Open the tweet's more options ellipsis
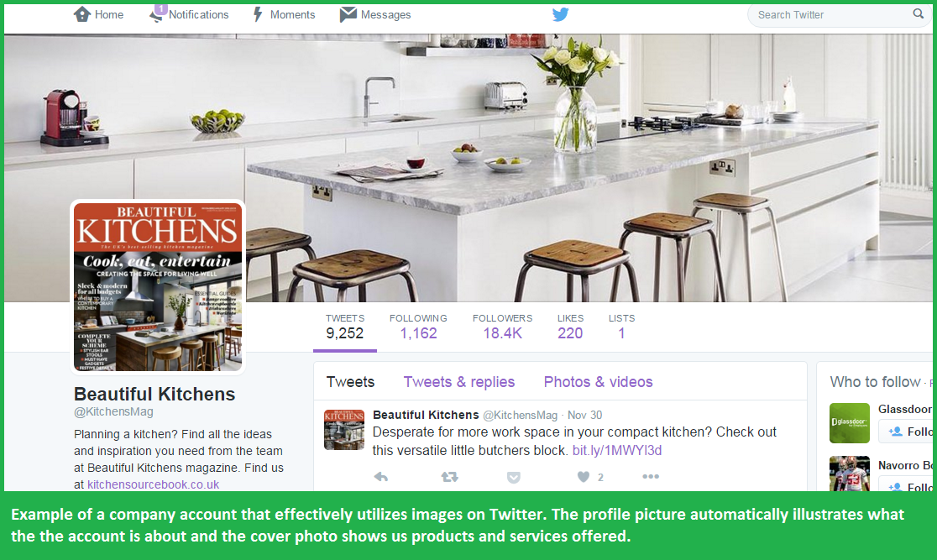937x560 pixels. point(650,476)
